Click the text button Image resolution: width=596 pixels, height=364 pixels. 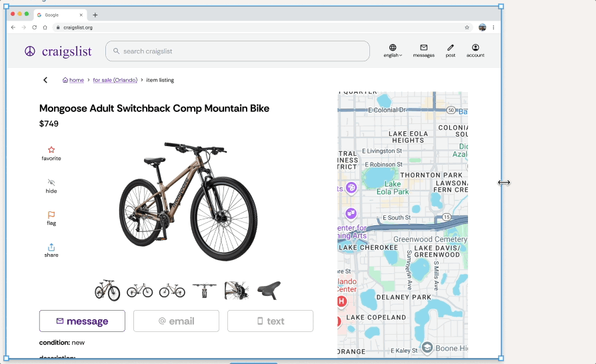click(x=270, y=321)
